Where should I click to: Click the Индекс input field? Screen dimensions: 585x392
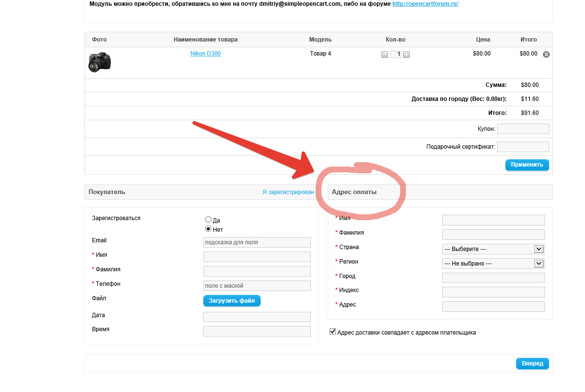(x=493, y=292)
